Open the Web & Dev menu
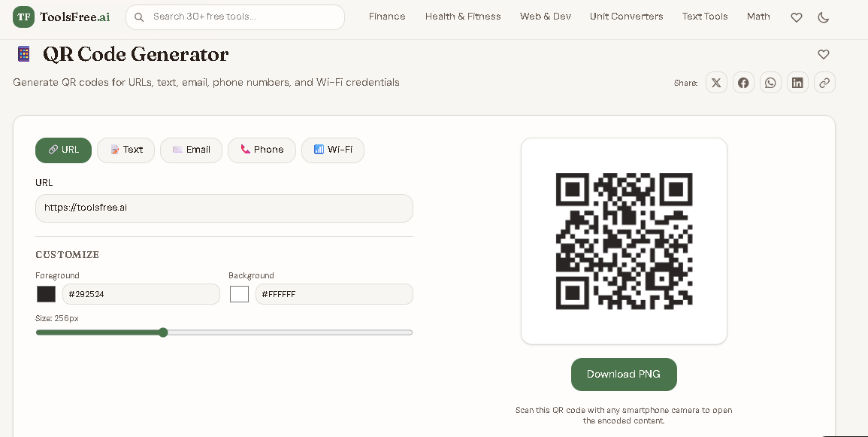 click(x=546, y=17)
